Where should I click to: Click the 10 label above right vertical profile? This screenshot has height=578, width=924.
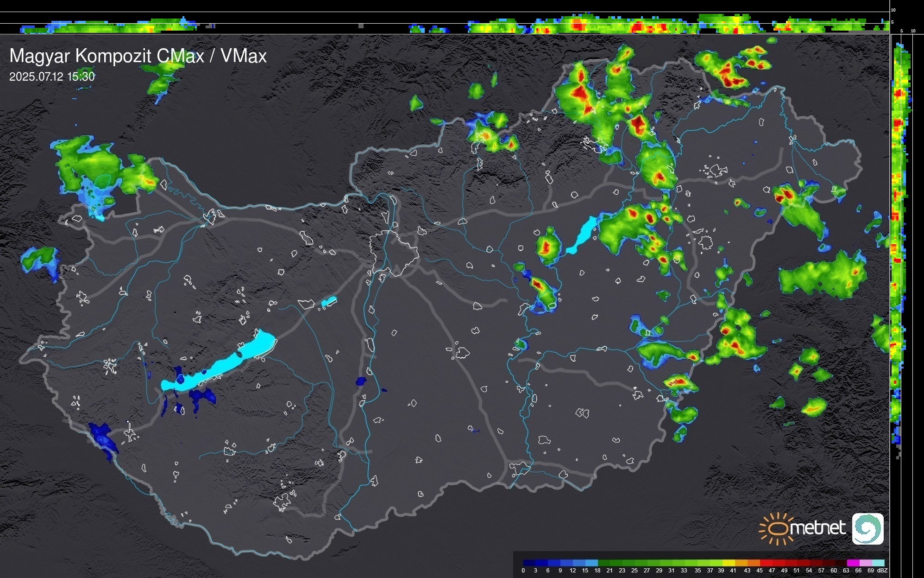[x=913, y=31]
